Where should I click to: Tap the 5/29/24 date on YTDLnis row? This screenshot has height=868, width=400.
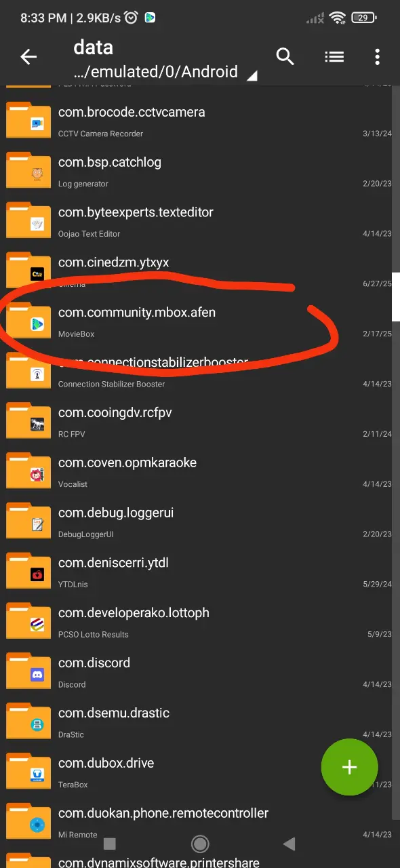(377, 584)
